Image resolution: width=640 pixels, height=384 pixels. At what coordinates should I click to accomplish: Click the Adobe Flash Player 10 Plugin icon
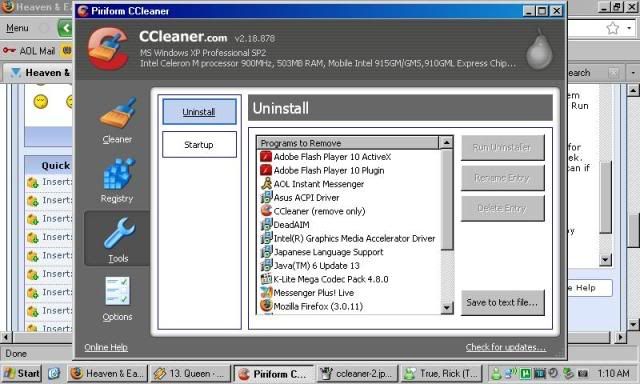(x=266, y=170)
